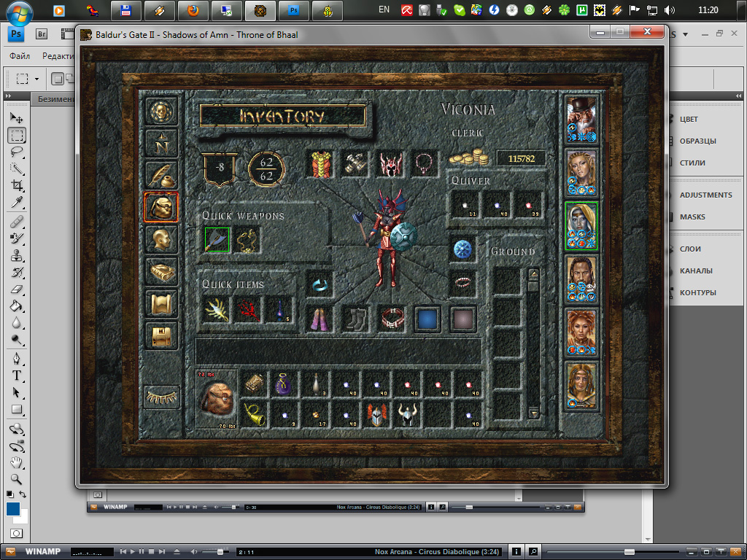This screenshot has width=747, height=560.
Task: Click the red plate armor slot
Action: (320, 164)
